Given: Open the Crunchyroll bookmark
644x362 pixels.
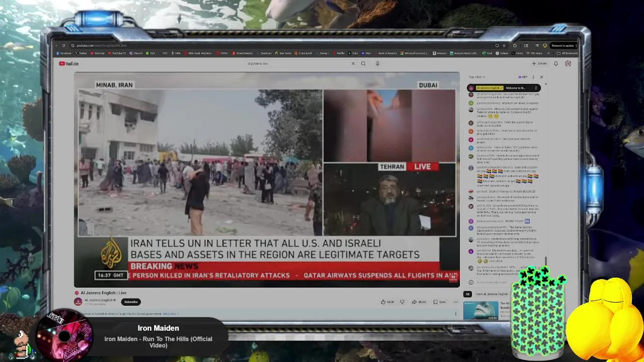Looking at the screenshot, I should [303, 53].
